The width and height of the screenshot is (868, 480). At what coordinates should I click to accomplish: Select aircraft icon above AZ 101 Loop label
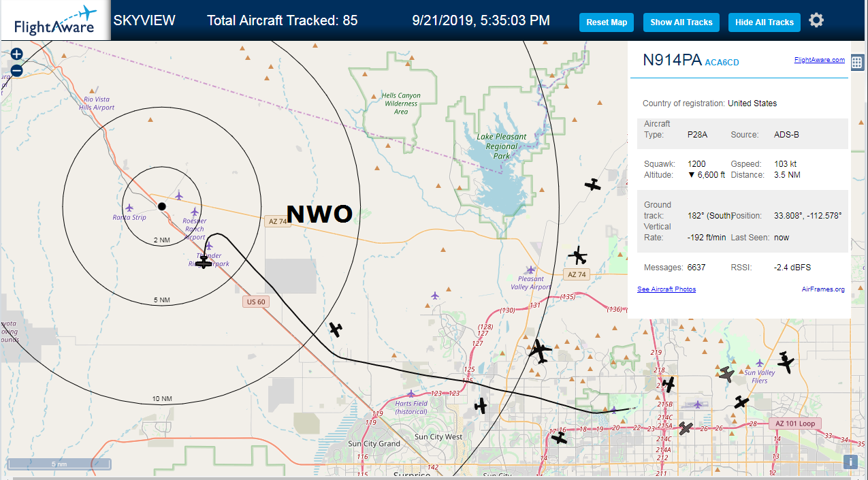(x=742, y=402)
